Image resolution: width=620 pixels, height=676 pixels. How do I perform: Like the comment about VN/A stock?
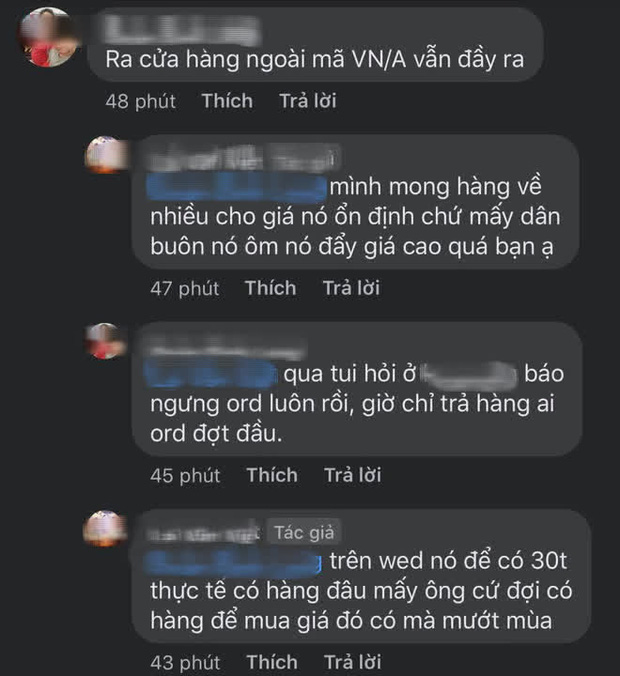pos(227,101)
